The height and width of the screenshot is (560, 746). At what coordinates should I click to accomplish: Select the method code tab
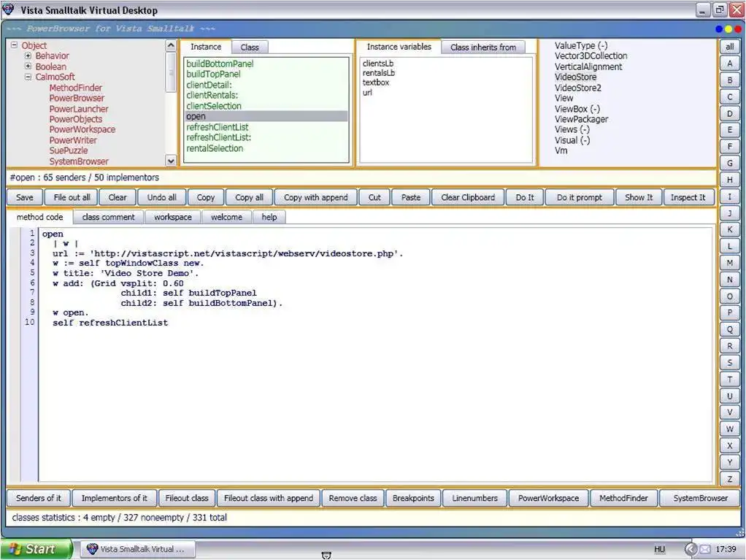click(x=40, y=217)
